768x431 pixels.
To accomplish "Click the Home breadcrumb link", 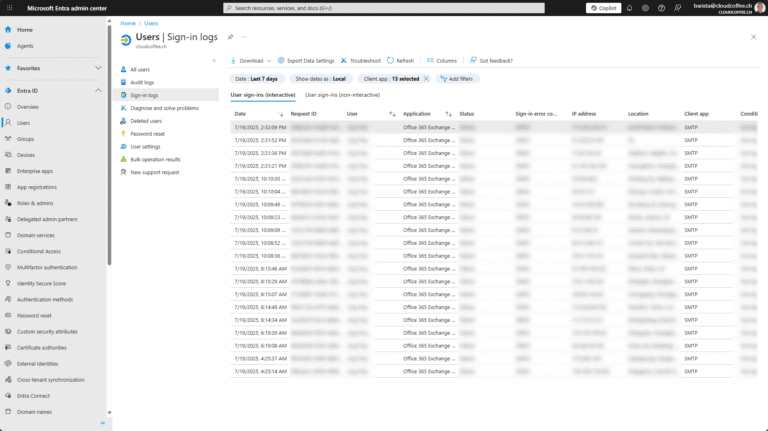I will (128, 24).
